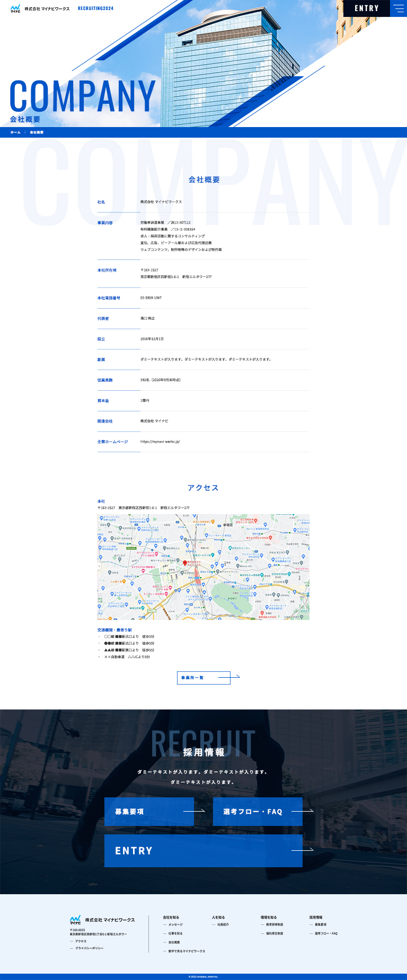Click the arrow on the large ENTRY banner

(x=303, y=850)
